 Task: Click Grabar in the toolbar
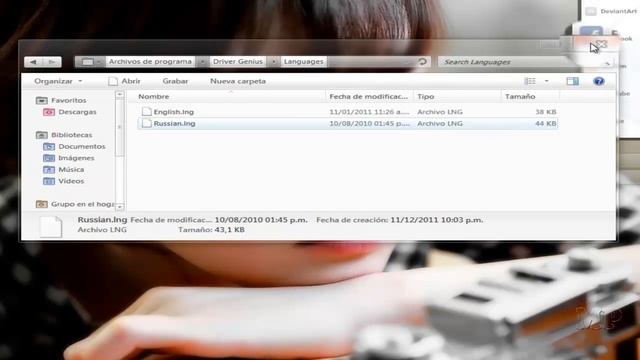[x=176, y=81]
